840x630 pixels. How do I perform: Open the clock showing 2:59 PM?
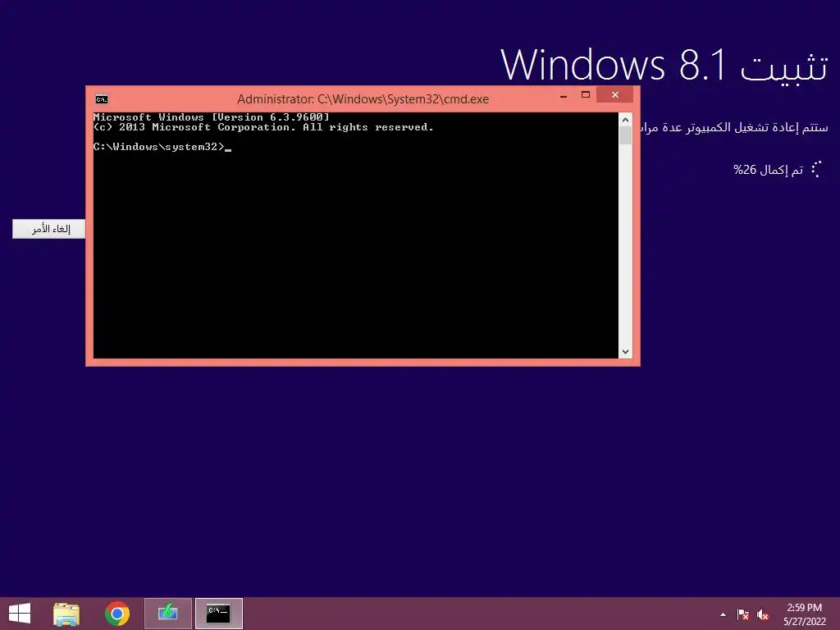pos(804,614)
